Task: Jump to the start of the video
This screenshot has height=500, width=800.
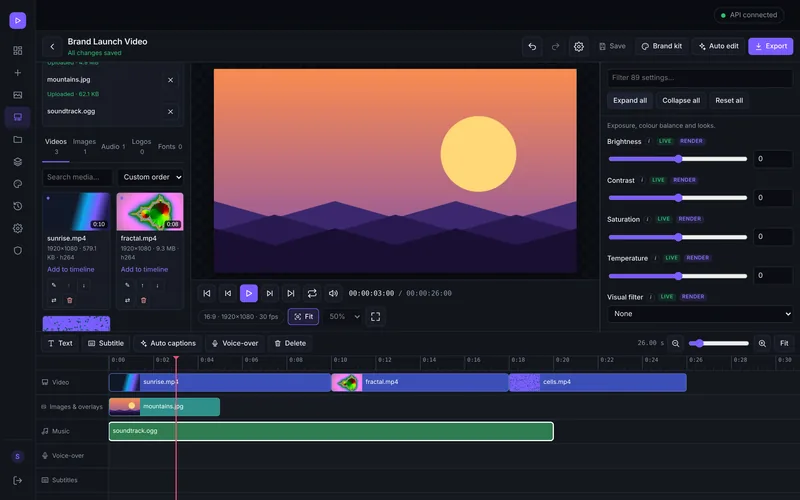Action: pyautogui.click(x=207, y=293)
